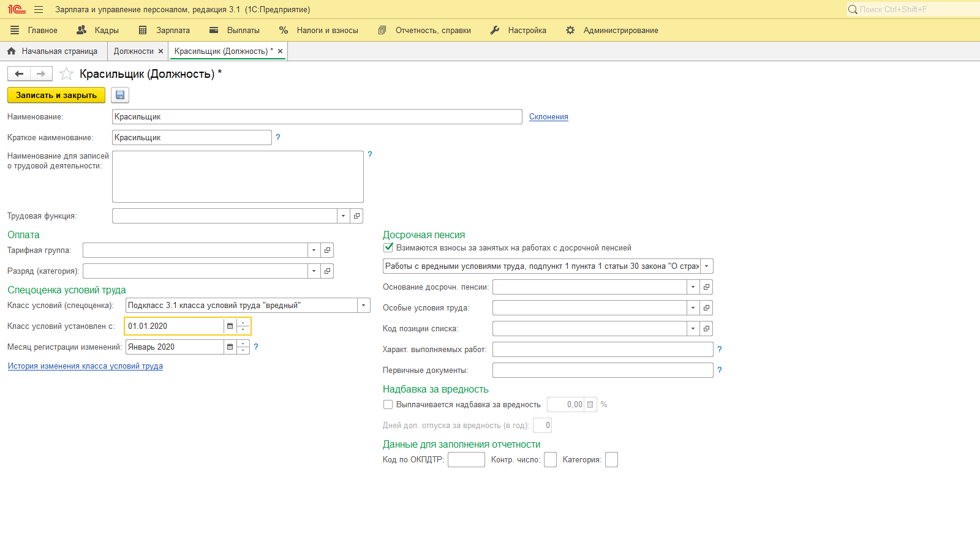The height and width of the screenshot is (534, 980).
Task: Open the Склонения link
Action: coord(548,117)
